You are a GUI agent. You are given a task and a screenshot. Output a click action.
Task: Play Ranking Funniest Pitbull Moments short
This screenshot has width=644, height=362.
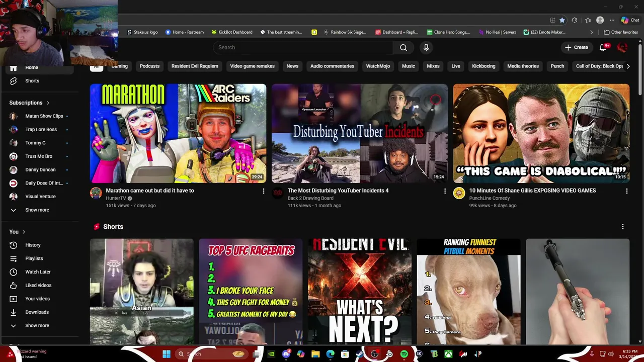[468, 292]
